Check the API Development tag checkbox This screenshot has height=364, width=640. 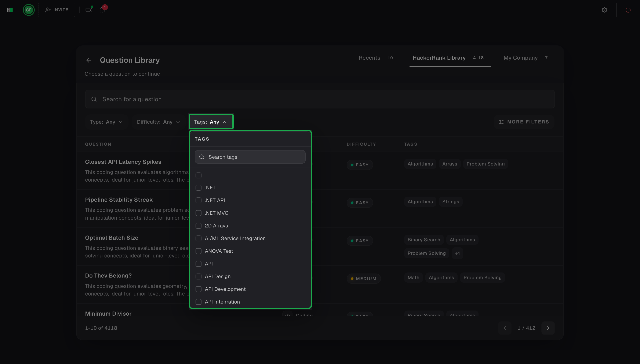[x=199, y=289]
